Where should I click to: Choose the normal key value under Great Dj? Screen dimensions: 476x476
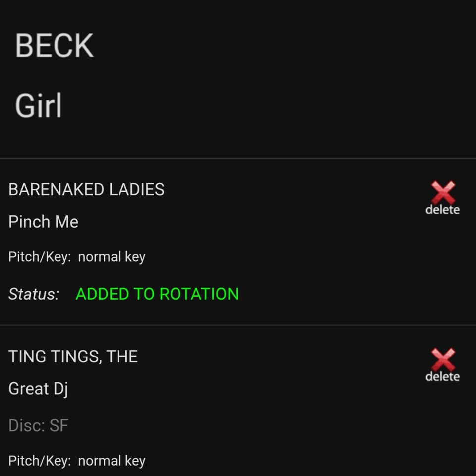click(x=112, y=461)
